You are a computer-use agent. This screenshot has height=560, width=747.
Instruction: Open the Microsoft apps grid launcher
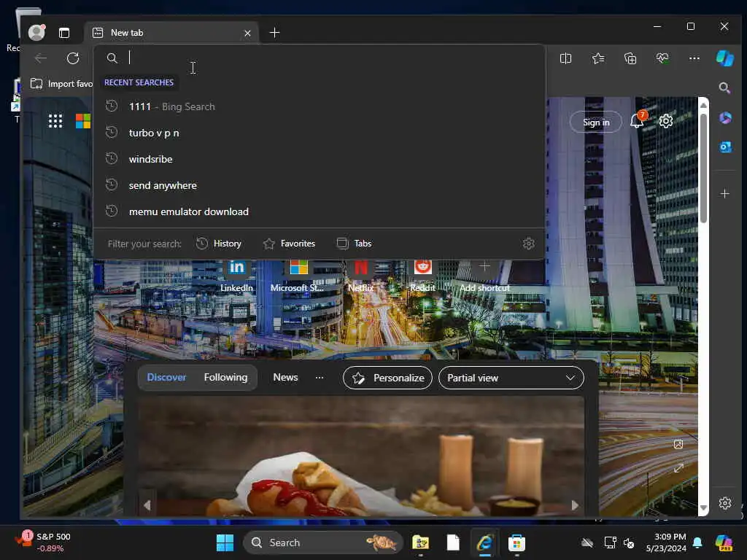coord(55,121)
